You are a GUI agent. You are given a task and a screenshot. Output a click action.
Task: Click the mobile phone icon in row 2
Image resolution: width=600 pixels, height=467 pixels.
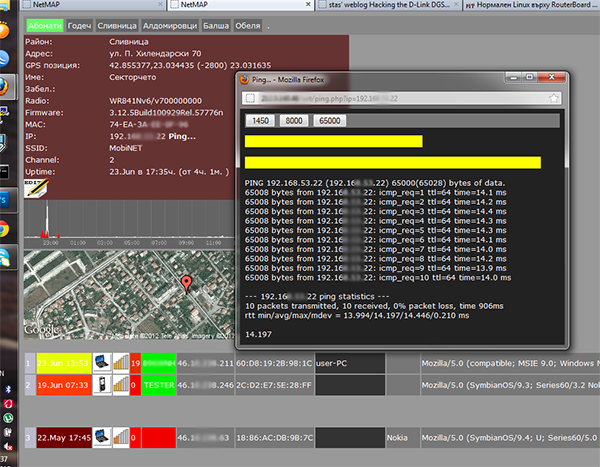tap(103, 384)
